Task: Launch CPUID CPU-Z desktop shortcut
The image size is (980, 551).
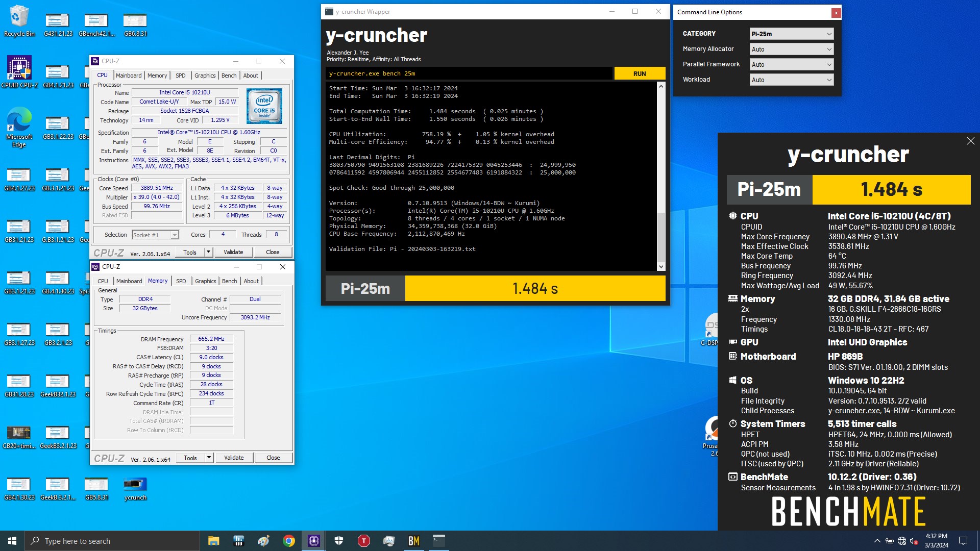Action: click(x=19, y=71)
